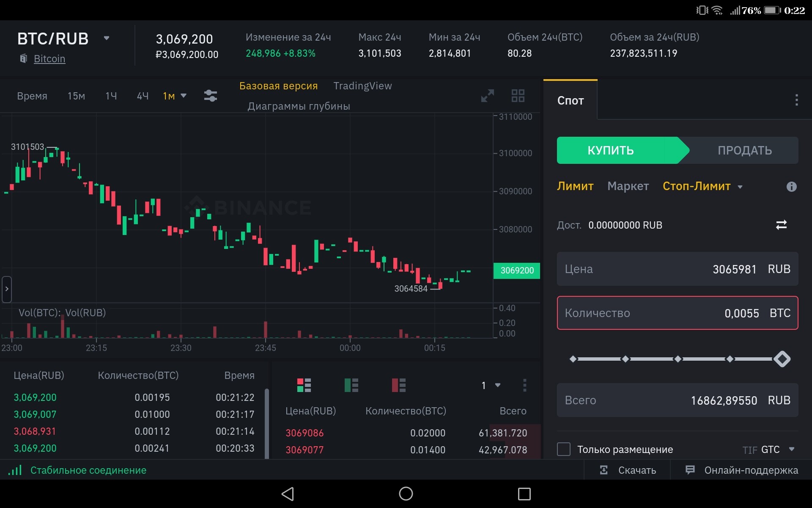Image resolution: width=812 pixels, height=508 pixels.
Task: Select trade price 3,068,931
Action: pos(35,431)
